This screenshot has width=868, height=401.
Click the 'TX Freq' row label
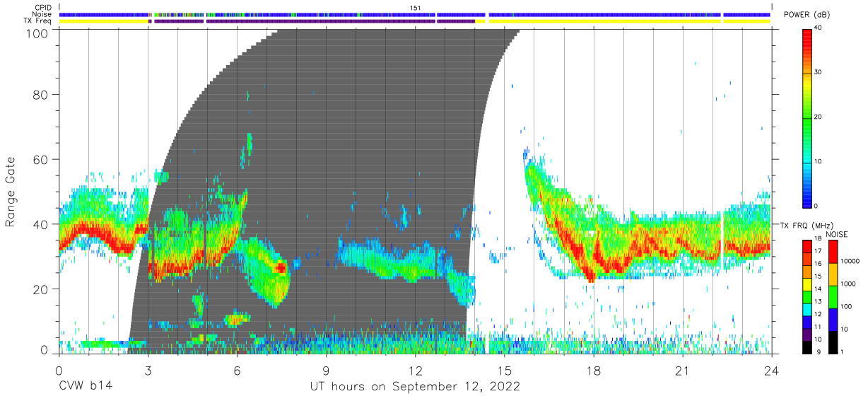(x=38, y=21)
